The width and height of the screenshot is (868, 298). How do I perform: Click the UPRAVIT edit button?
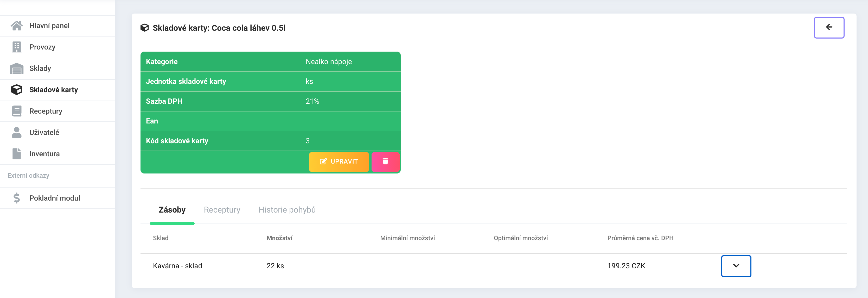[339, 162]
